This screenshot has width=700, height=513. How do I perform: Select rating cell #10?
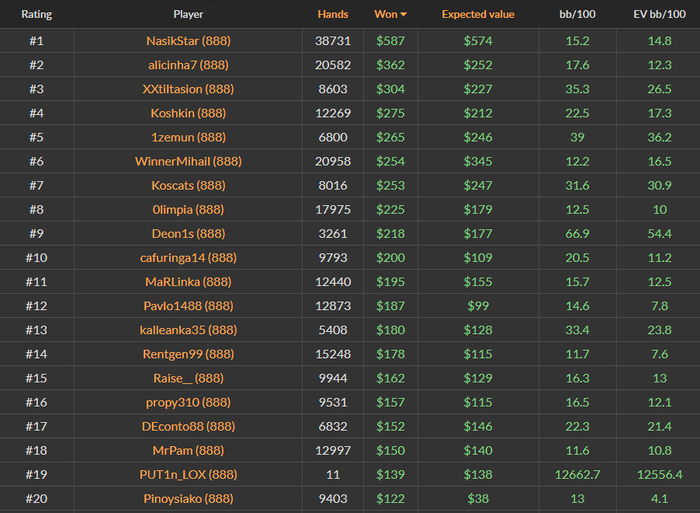[37, 258]
